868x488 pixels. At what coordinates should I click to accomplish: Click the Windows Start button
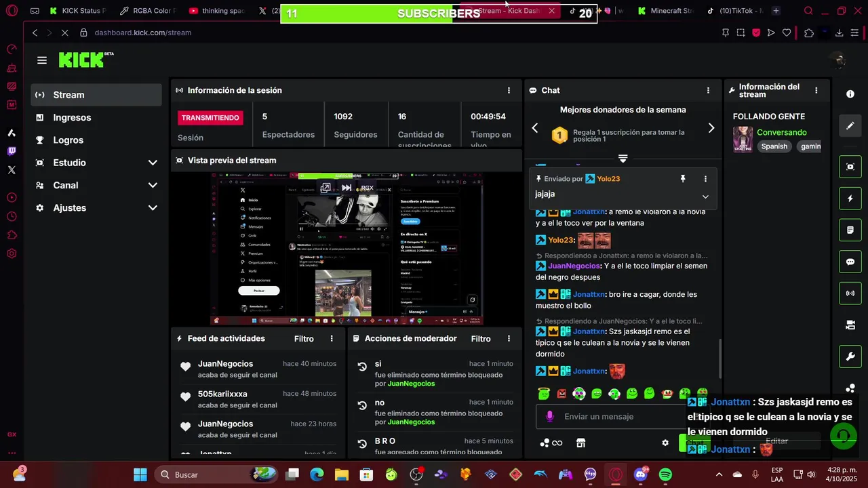pos(140,474)
